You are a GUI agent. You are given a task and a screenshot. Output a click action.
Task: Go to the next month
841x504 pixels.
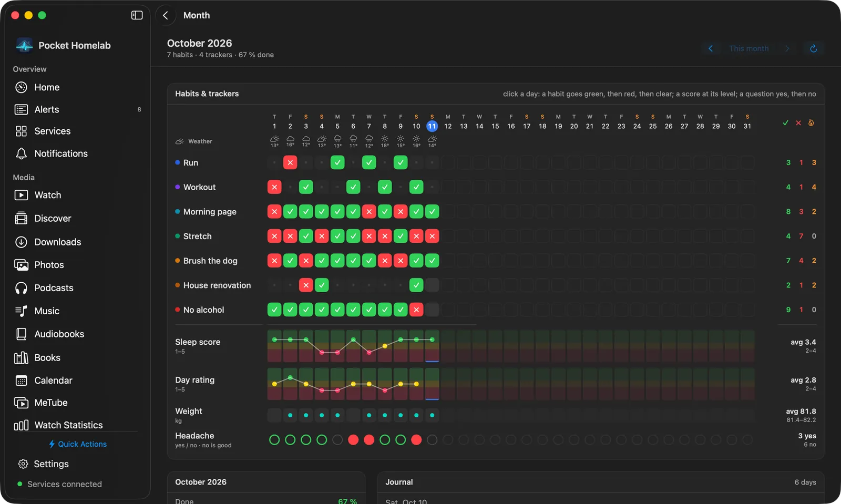click(787, 48)
